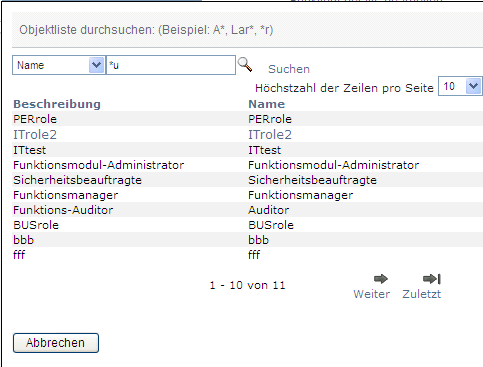Screen dimensions: 483x367
Task: Select the PERrole row
Action: coord(247,119)
